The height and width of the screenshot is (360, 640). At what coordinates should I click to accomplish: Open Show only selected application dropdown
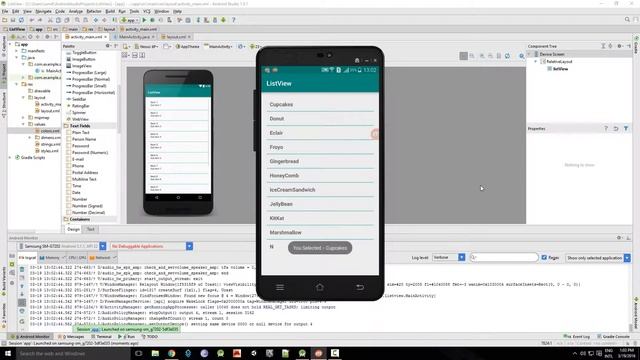tap(598, 258)
